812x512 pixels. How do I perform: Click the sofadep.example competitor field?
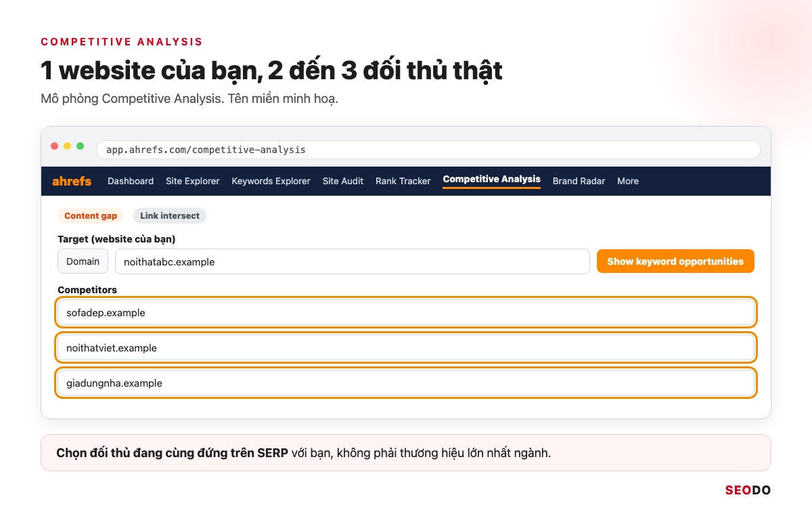[x=406, y=313]
